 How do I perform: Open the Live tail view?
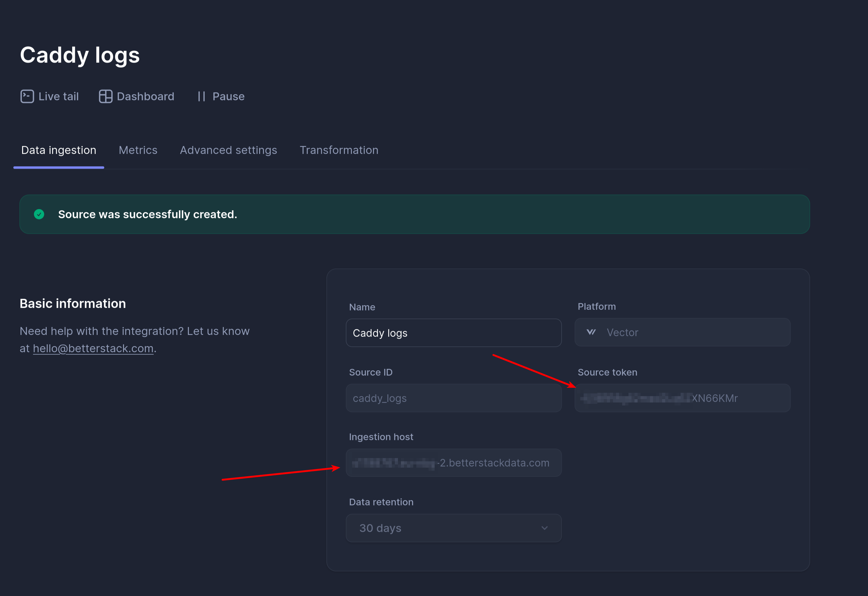pos(58,96)
